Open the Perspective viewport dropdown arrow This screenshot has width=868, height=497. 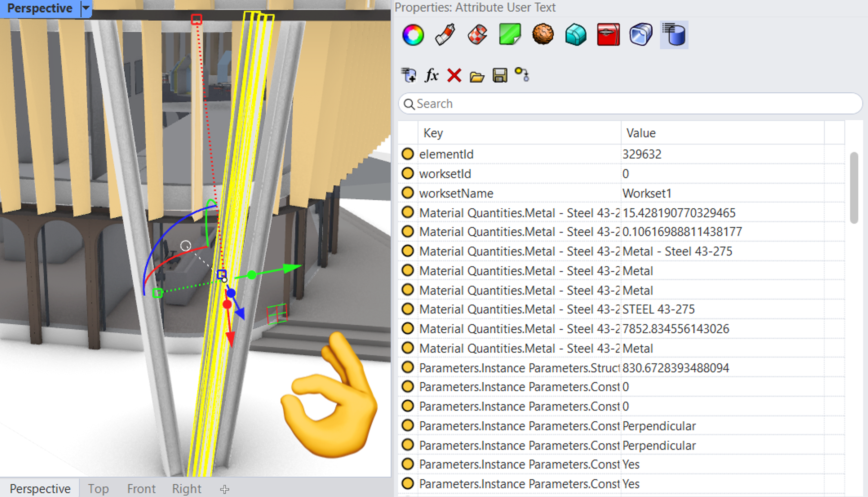pyautogui.click(x=86, y=7)
